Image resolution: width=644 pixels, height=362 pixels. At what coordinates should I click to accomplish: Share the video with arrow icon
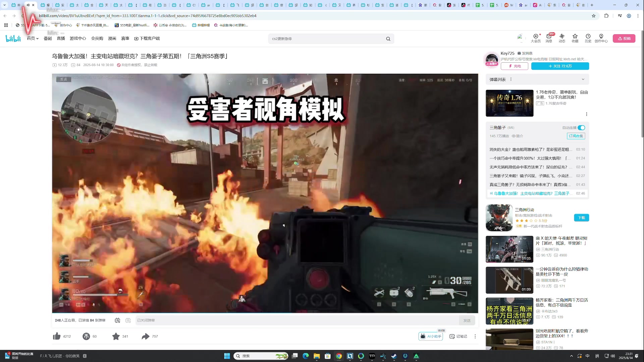tap(146, 336)
